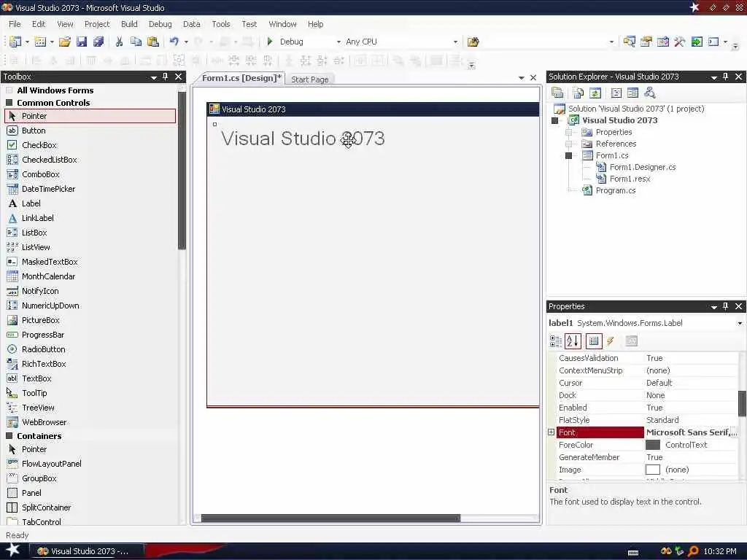
Task: Click View Designer icon in Solution Explorer toolbar
Action: [632, 93]
